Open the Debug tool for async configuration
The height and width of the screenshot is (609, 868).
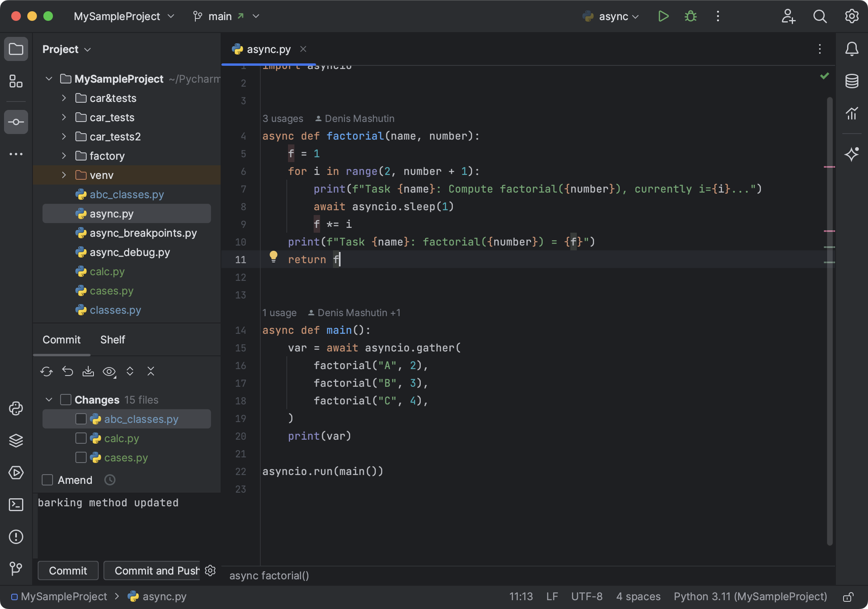pyautogui.click(x=690, y=16)
